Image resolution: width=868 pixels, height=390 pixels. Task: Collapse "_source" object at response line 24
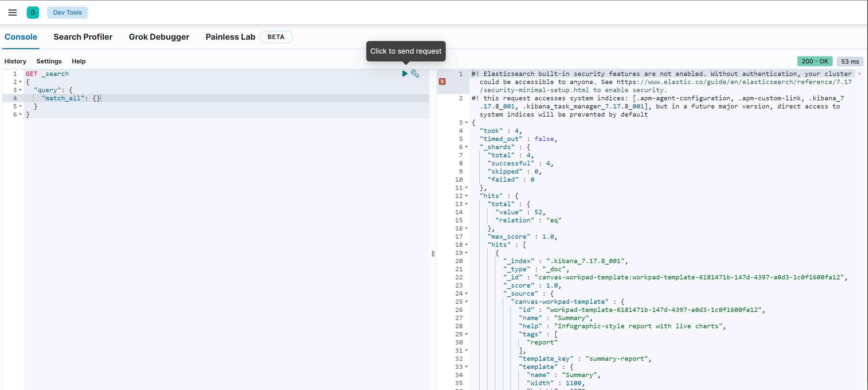pyautogui.click(x=466, y=293)
